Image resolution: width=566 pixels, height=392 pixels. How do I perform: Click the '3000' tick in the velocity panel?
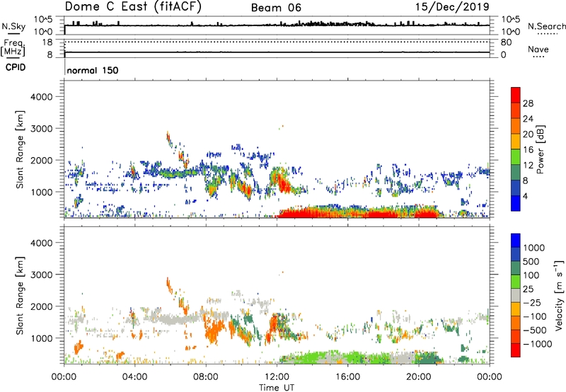click(42, 275)
